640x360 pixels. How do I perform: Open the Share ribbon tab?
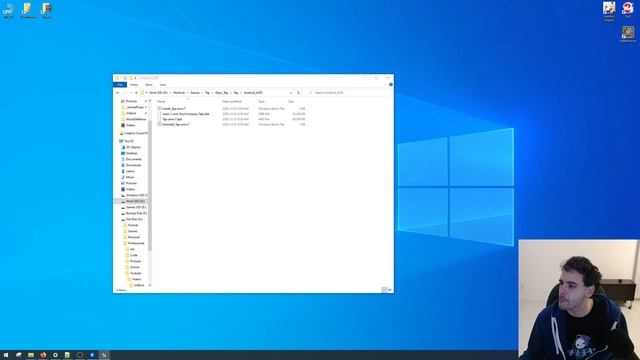(x=149, y=84)
